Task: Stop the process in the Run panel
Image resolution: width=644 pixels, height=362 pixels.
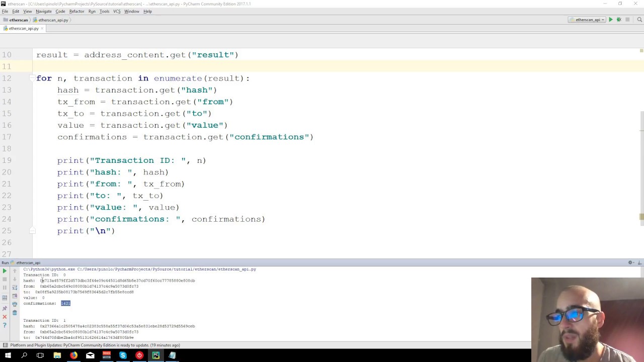Action: 5,279
